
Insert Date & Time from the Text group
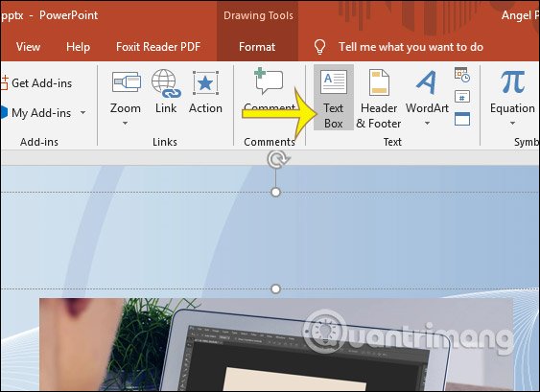click(x=462, y=75)
